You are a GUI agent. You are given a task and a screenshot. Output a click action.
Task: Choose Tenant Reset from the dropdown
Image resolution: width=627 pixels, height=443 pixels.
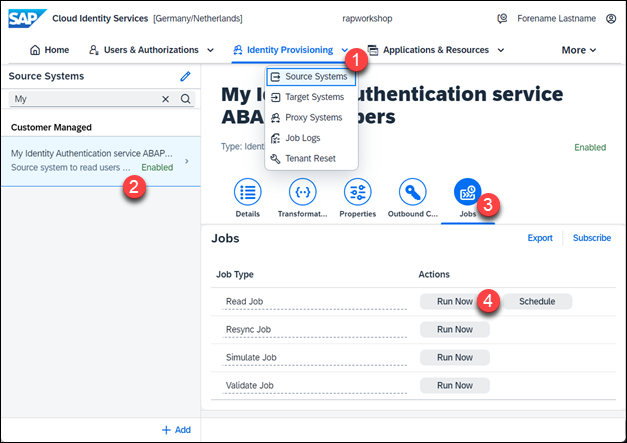(x=311, y=158)
